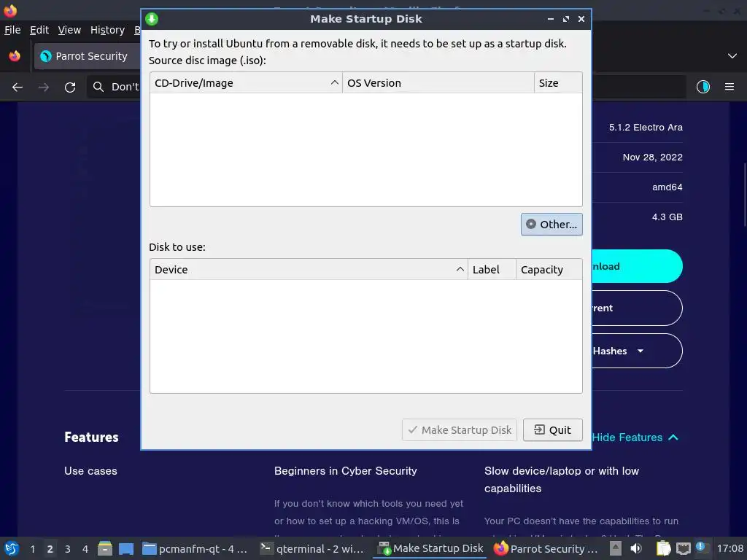
Task: Open file manager quick-launch icon in panel
Action: point(105,549)
